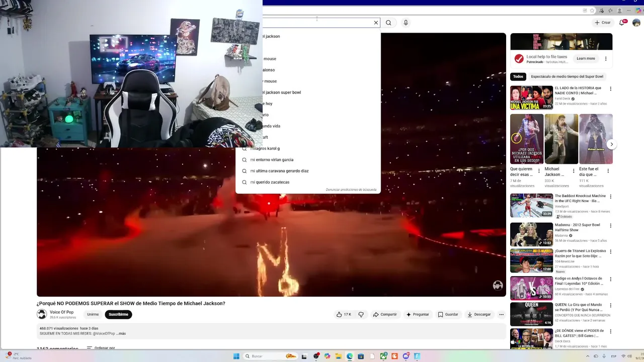The width and height of the screenshot is (644, 362).
Task: Open Windows Start button
Action: pos(236,356)
